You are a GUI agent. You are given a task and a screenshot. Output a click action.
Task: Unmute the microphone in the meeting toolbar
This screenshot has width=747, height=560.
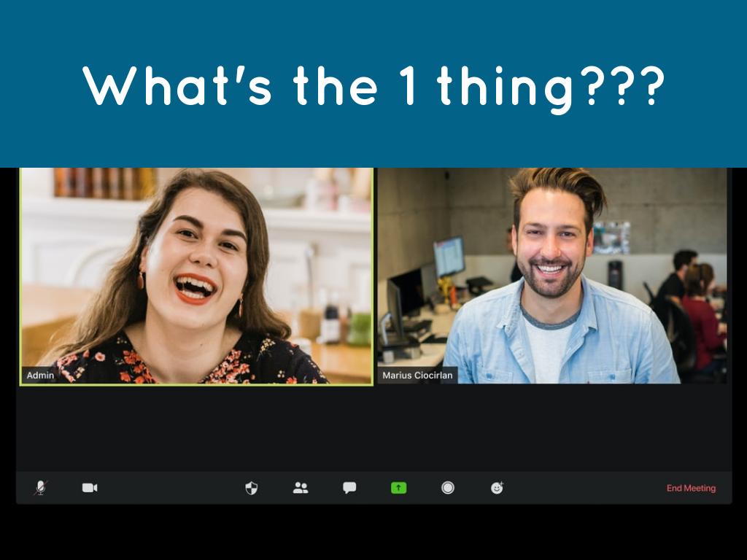(40, 488)
